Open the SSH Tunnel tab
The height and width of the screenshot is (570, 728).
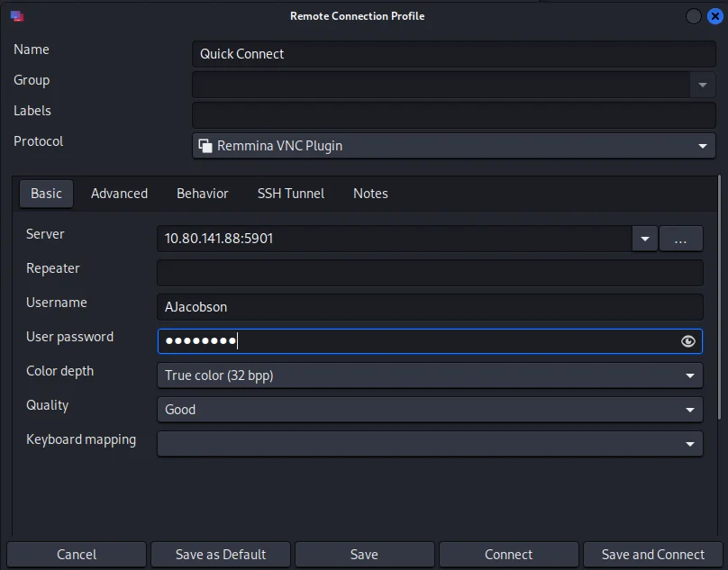click(291, 194)
